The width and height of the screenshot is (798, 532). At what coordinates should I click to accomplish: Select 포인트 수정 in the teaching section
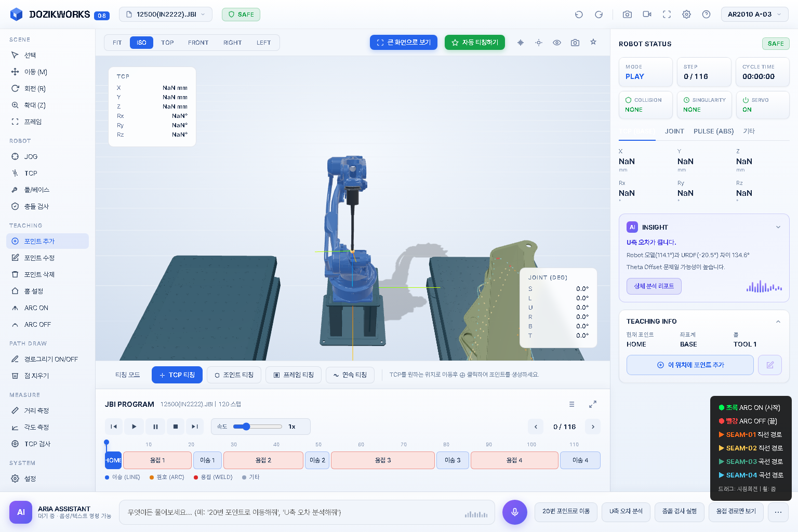tap(47, 258)
